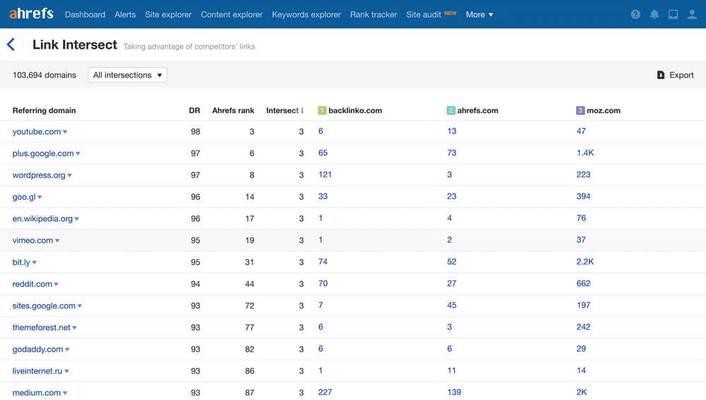The width and height of the screenshot is (706, 400).
Task: Open Keywords explorer tab
Action: click(x=306, y=14)
